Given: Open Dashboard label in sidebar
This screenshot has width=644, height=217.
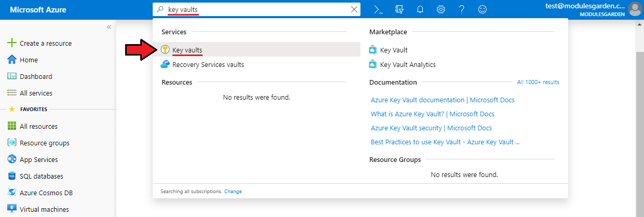Looking at the screenshot, I should coord(36,77).
